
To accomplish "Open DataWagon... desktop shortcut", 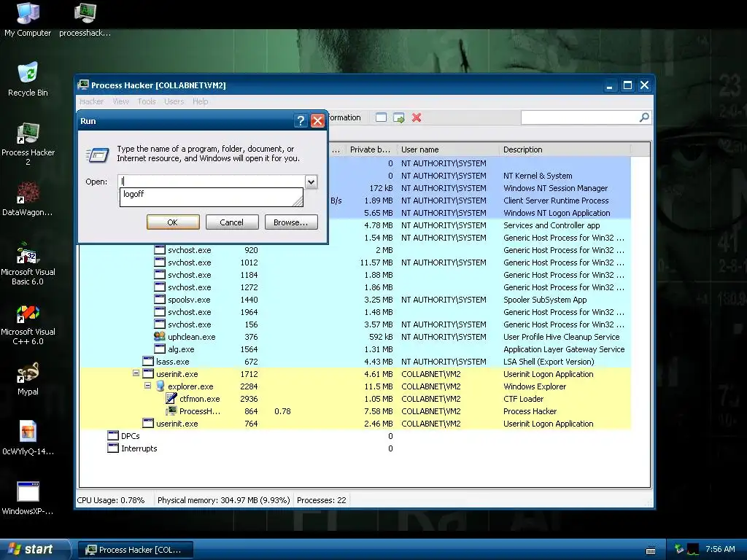I will point(28,198).
